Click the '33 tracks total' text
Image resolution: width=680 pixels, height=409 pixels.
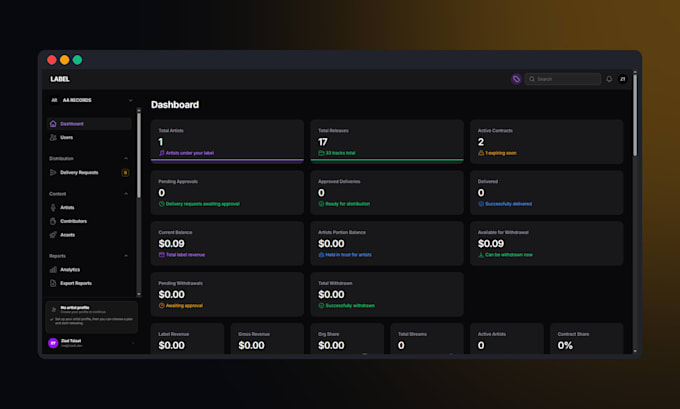(340, 153)
